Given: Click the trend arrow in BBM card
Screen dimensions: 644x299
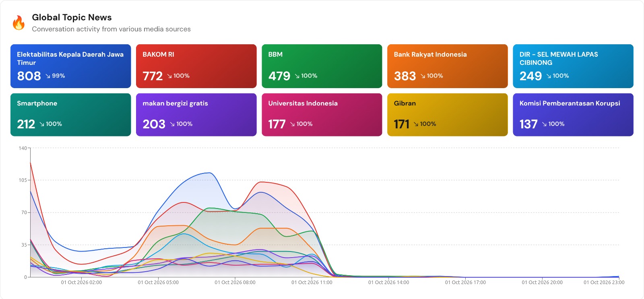Looking at the screenshot, I should click(x=297, y=76).
